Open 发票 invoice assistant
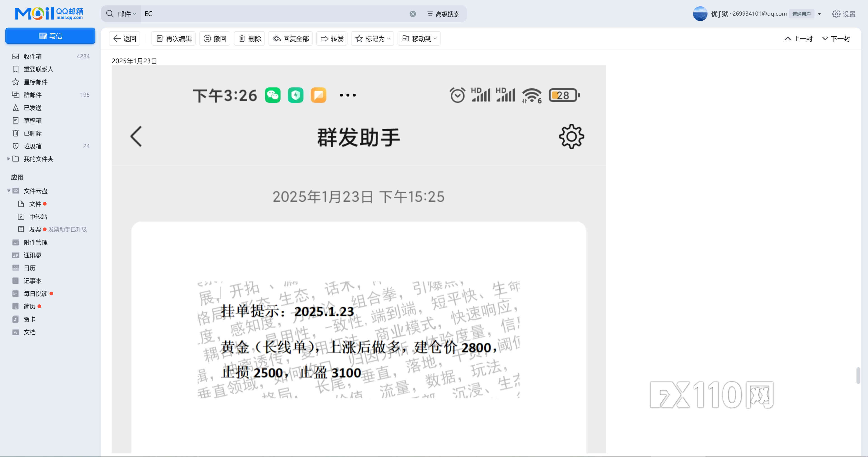 [x=35, y=229]
